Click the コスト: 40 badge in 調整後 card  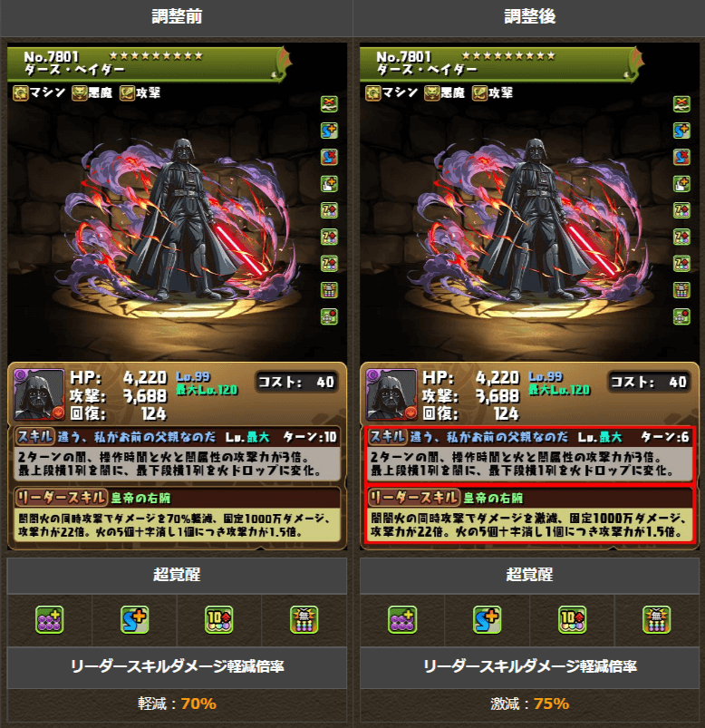coord(649,382)
